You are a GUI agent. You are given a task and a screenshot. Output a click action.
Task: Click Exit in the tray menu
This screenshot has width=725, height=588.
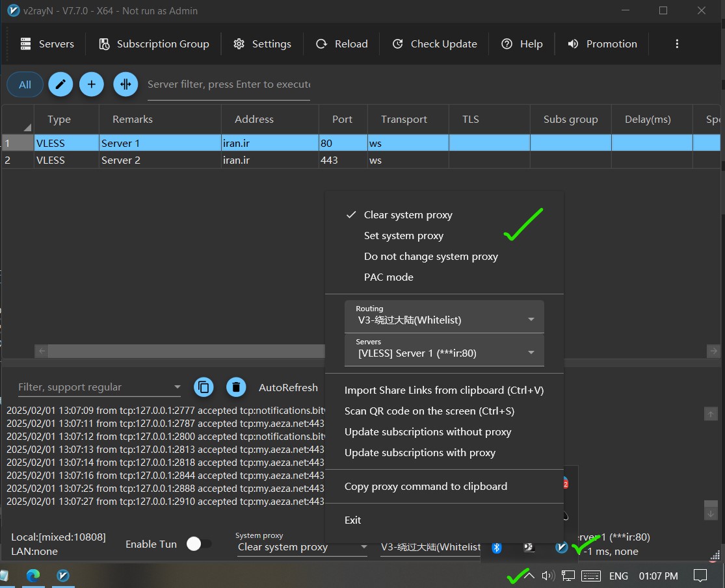(353, 520)
